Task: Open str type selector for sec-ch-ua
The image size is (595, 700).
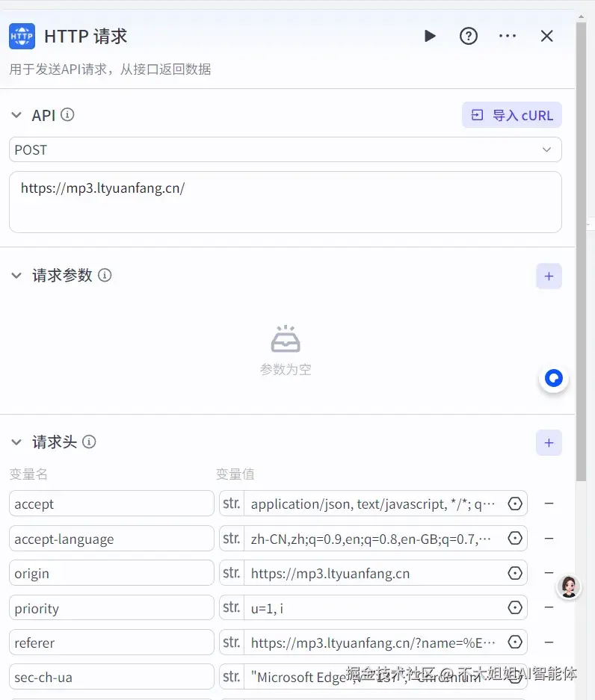Action: pos(232,677)
